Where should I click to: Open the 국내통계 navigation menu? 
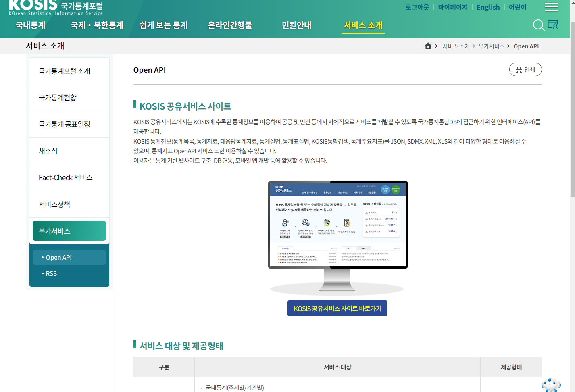pyautogui.click(x=30, y=25)
